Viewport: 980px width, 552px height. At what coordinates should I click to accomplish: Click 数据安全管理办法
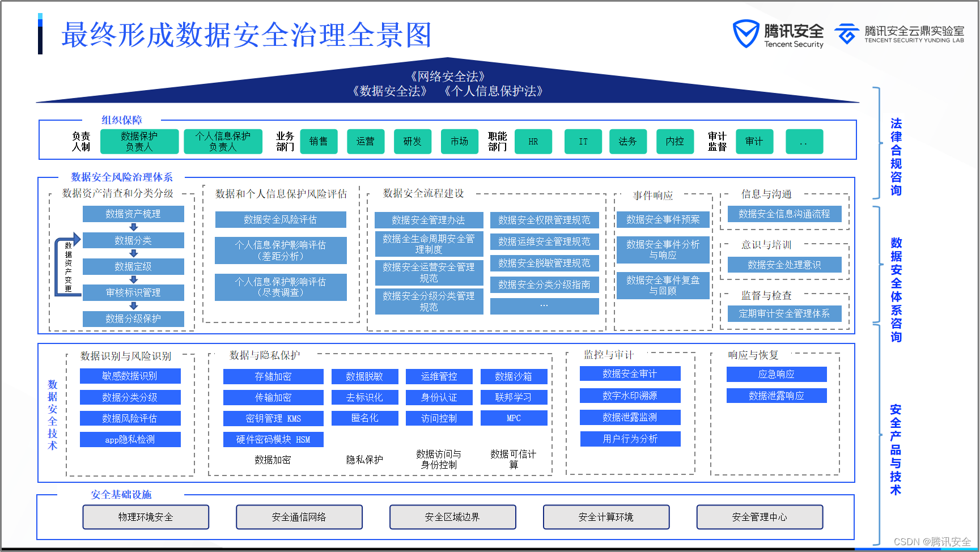(429, 220)
